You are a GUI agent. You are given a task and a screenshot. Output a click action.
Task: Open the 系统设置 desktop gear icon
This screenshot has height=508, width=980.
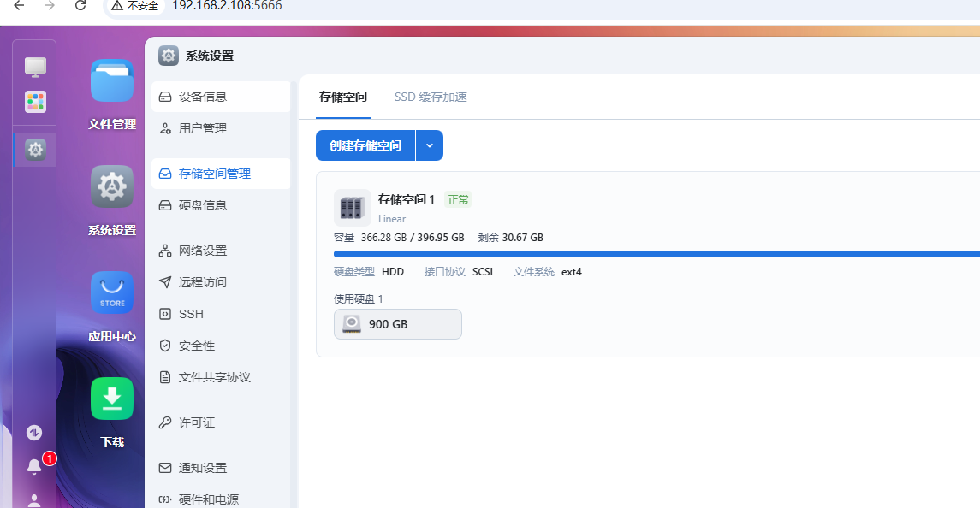click(112, 187)
